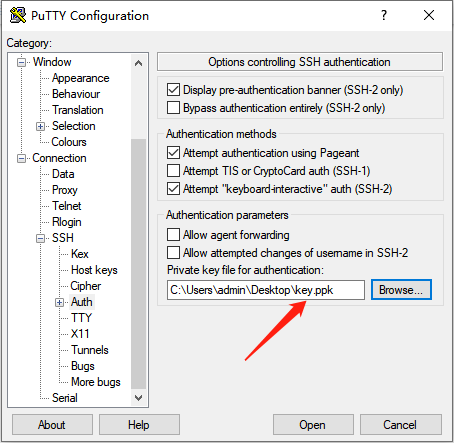Select the Host keys tree item
454x443 pixels.
click(x=94, y=270)
